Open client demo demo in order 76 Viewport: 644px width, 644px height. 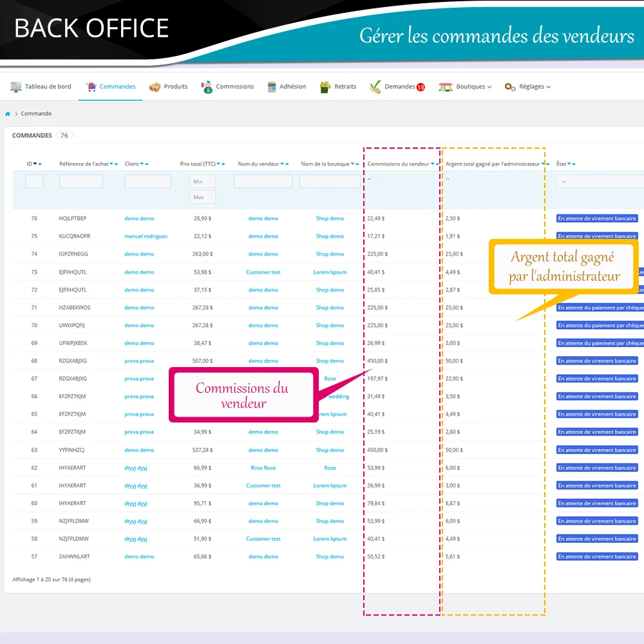pyautogui.click(x=139, y=218)
